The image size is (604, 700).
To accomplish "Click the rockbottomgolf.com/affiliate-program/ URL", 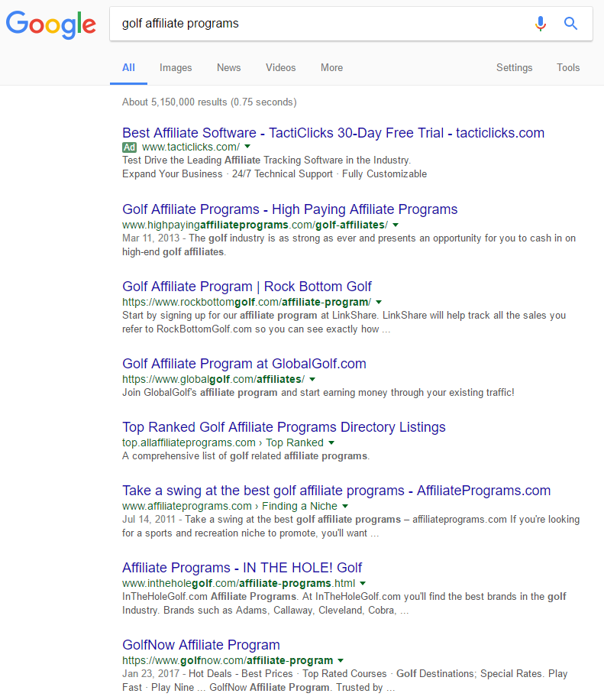I will click(x=246, y=302).
